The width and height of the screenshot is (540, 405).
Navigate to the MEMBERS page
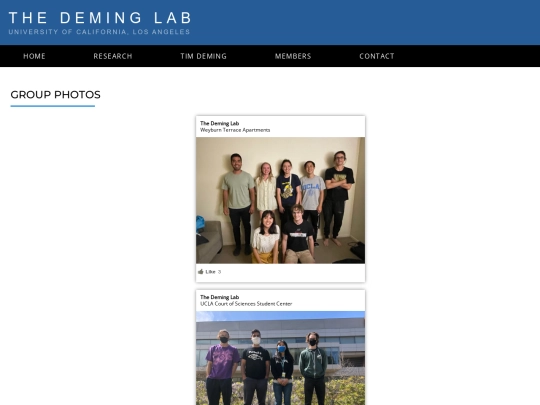point(293,56)
